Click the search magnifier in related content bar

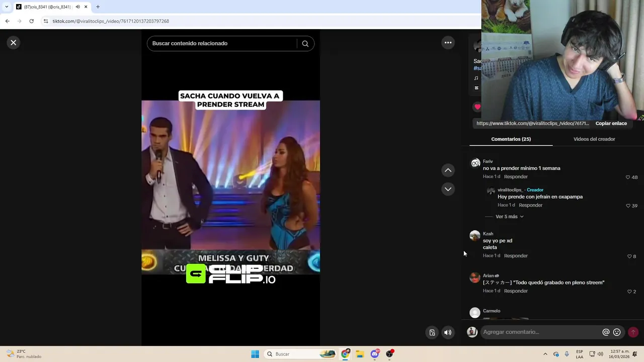pyautogui.click(x=305, y=44)
